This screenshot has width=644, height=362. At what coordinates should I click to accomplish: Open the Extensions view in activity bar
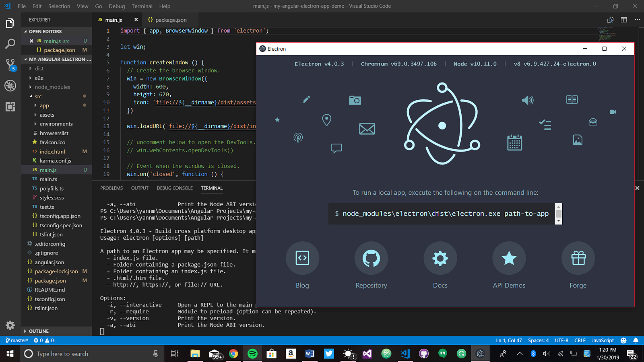tap(10, 107)
